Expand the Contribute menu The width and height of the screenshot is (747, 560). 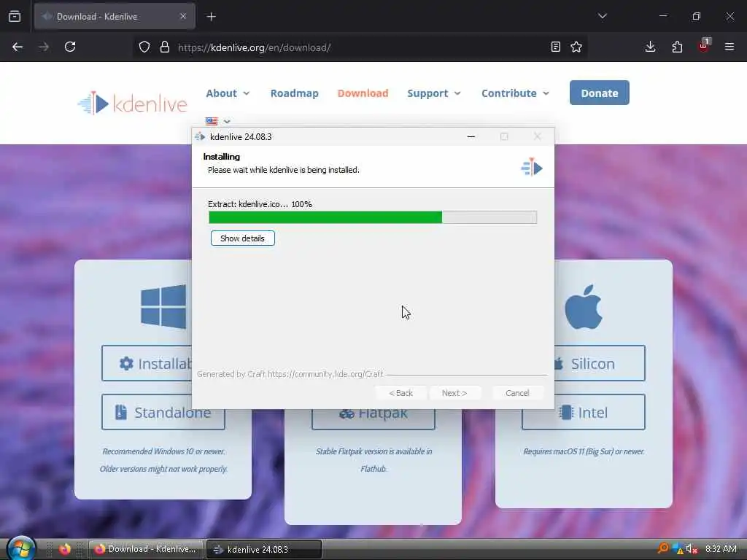coord(515,93)
